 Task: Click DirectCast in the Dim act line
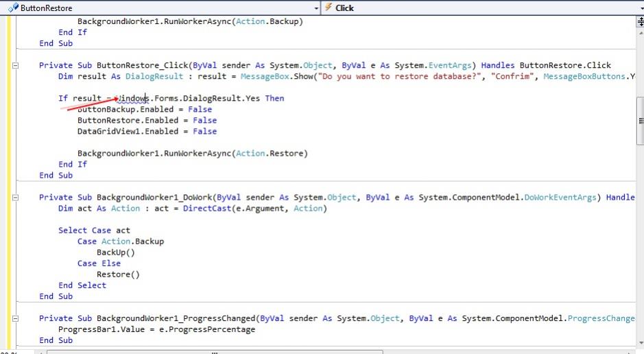(x=207, y=209)
